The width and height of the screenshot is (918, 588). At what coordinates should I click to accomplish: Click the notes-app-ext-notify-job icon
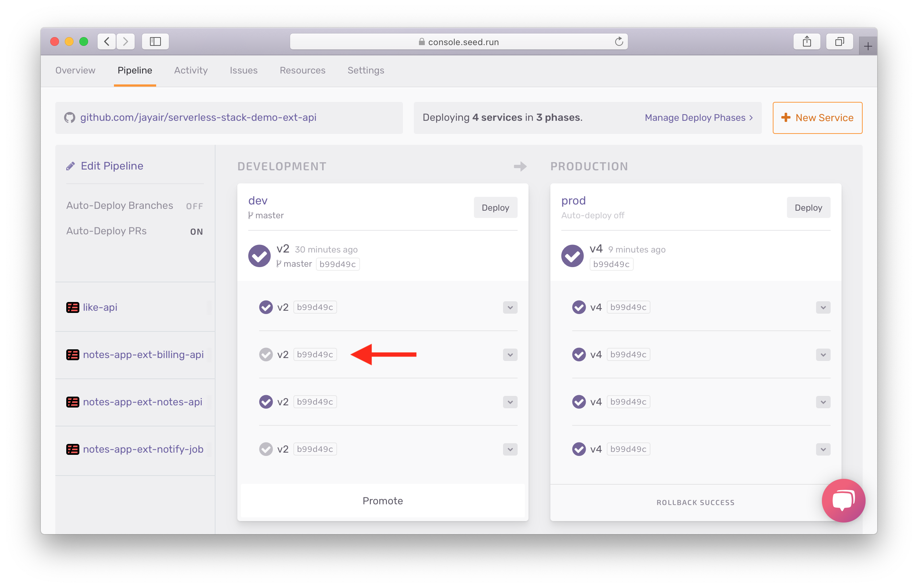[x=72, y=449]
